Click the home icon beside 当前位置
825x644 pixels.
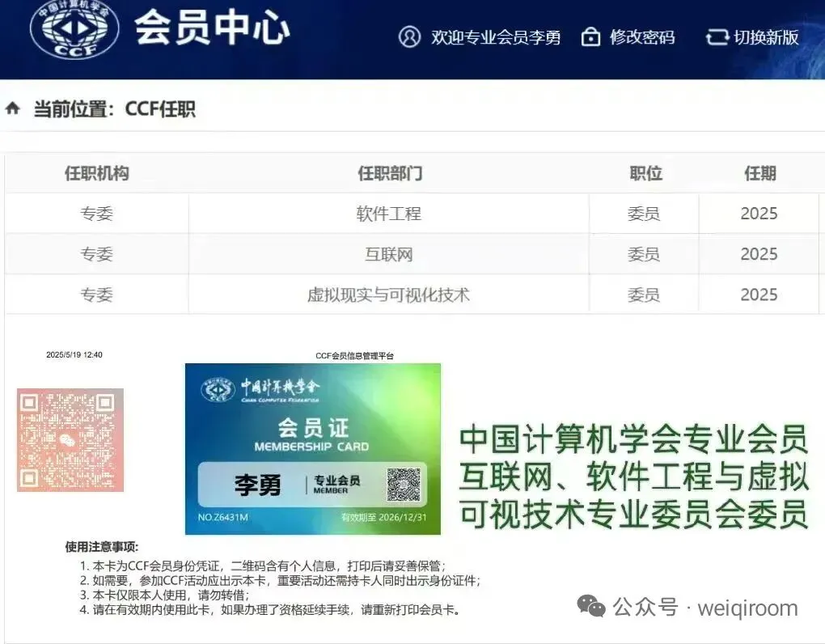tap(13, 108)
